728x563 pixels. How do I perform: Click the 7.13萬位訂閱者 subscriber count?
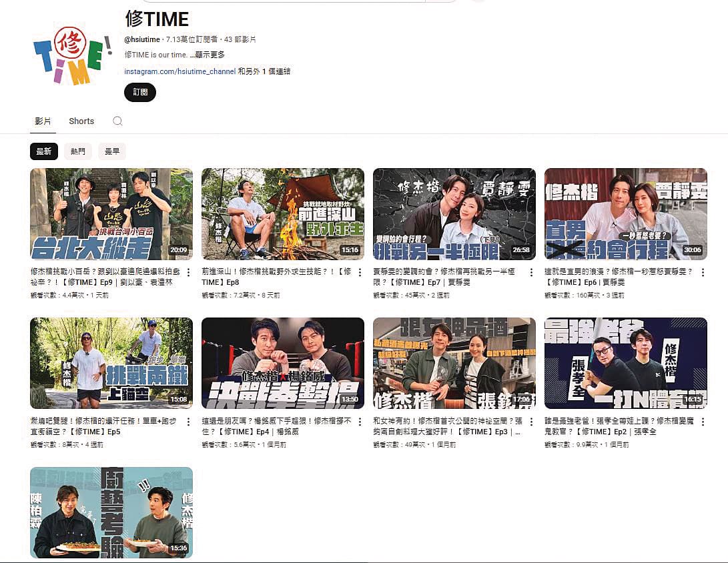[192, 39]
